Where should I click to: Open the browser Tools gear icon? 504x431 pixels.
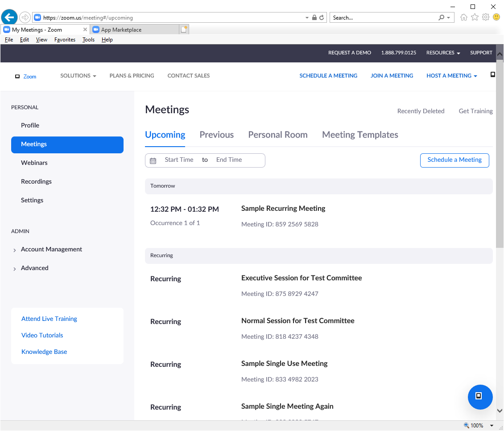click(x=485, y=17)
